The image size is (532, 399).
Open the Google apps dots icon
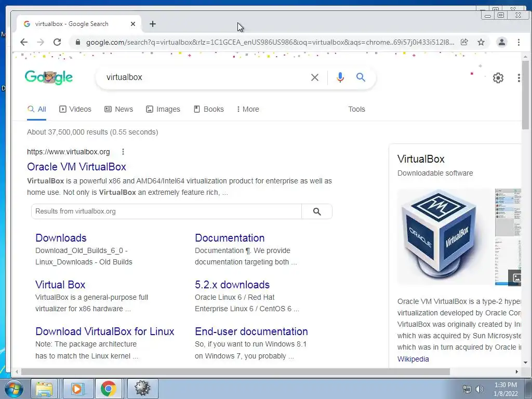519,78
